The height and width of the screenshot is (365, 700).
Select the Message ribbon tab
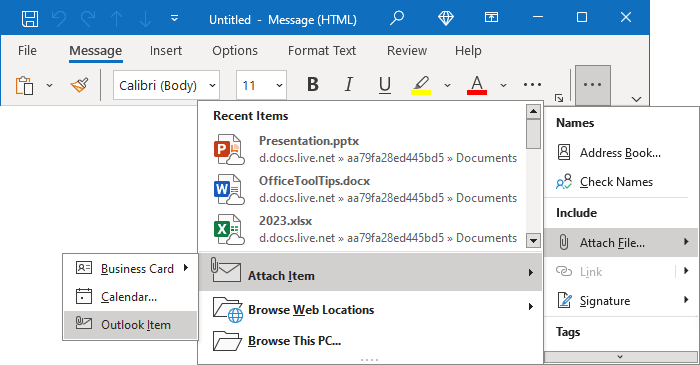tap(96, 50)
